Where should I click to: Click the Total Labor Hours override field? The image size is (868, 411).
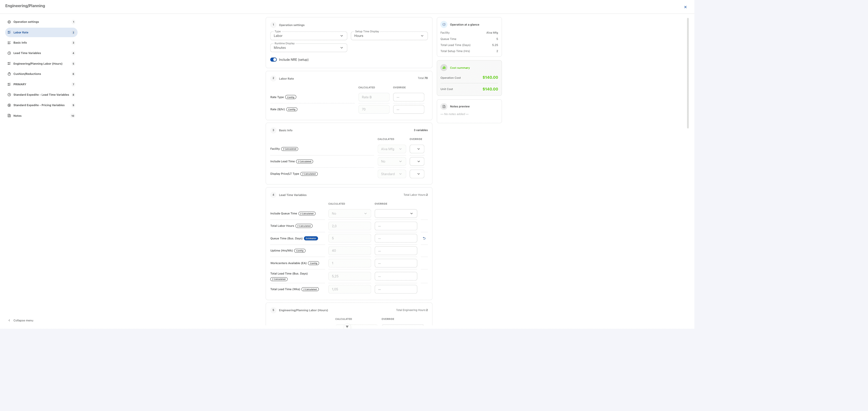pos(396,226)
